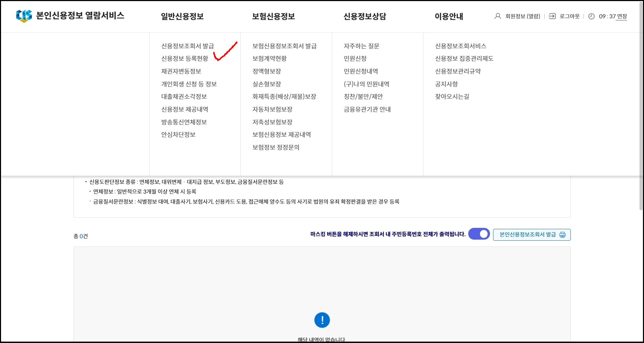Select 민원신청 menu item
The image size is (644, 343).
click(x=355, y=58)
